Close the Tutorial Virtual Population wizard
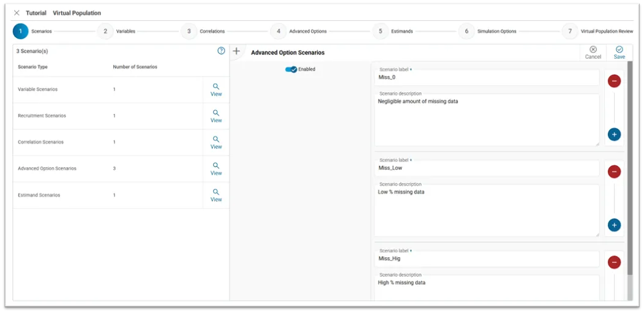Image resolution: width=644 pixels, height=313 pixels. click(17, 13)
